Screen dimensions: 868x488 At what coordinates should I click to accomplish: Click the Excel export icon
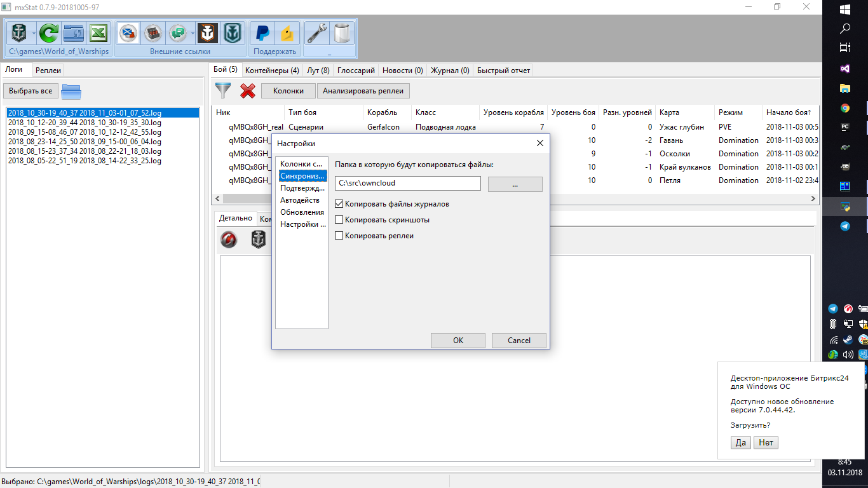98,32
